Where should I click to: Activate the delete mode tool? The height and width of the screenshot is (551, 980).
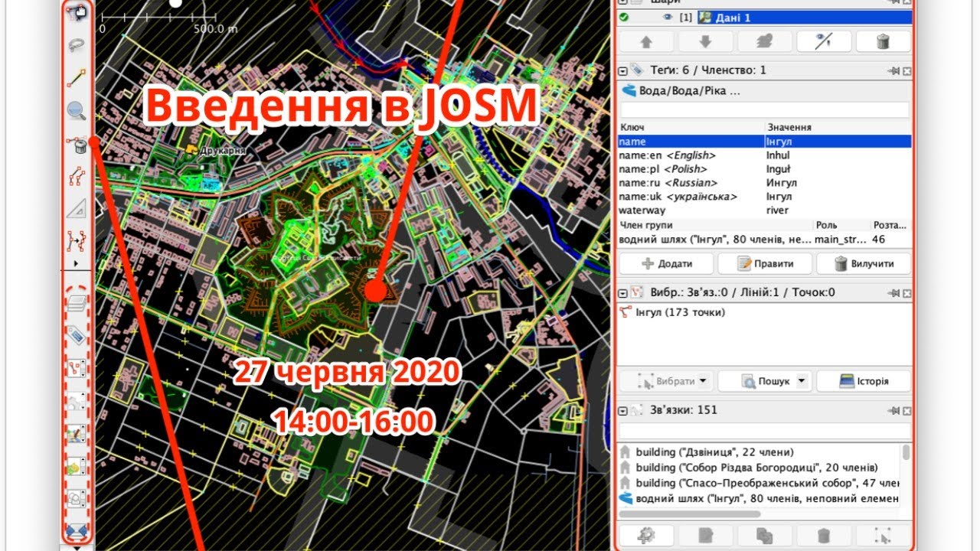click(76, 144)
